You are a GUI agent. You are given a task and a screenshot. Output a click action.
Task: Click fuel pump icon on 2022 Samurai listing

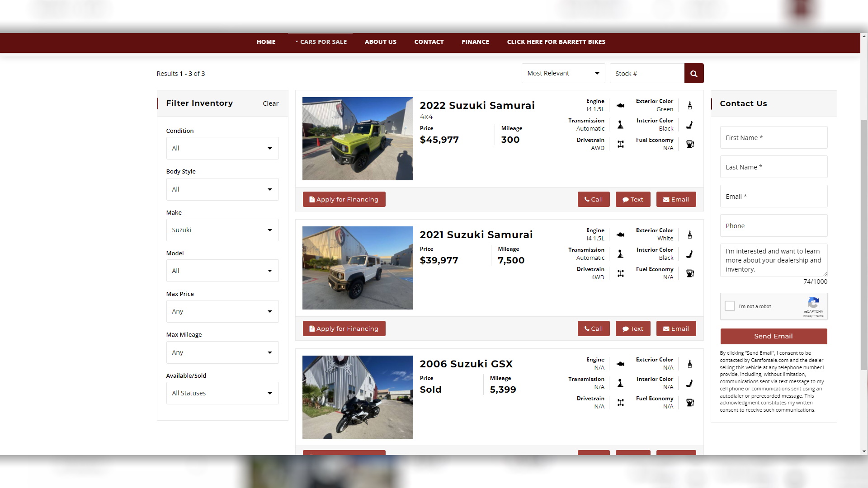[x=690, y=144]
